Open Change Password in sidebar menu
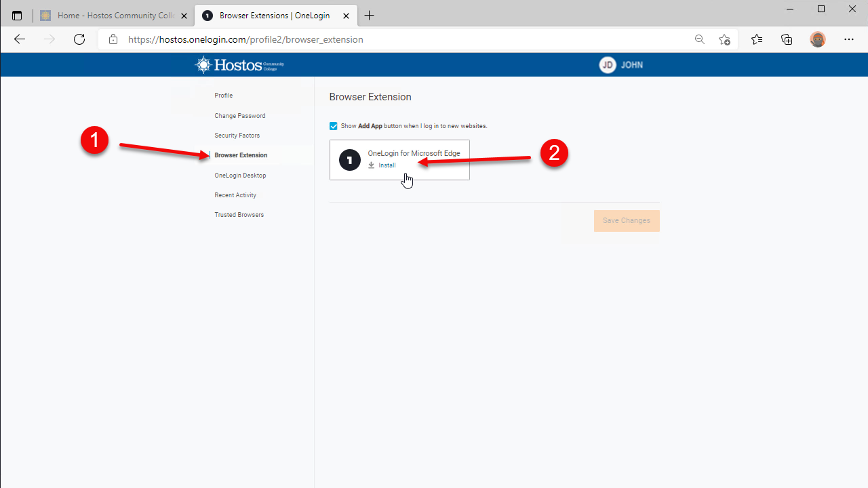The image size is (868, 488). pos(240,116)
